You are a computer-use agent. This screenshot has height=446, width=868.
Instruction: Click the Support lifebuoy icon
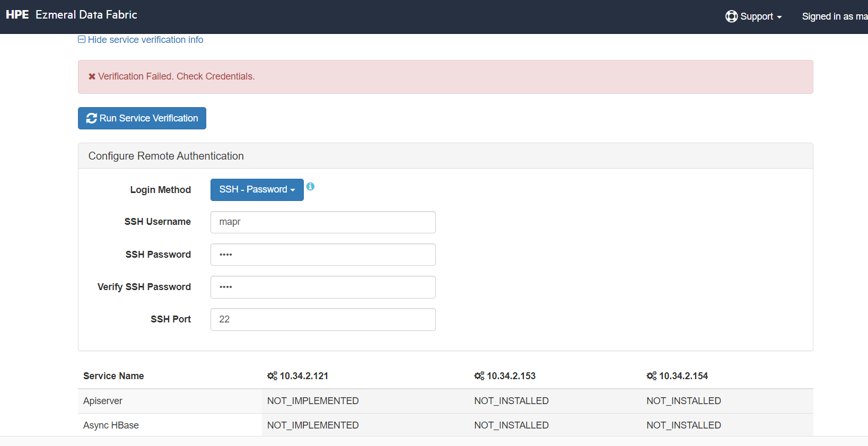click(x=732, y=16)
